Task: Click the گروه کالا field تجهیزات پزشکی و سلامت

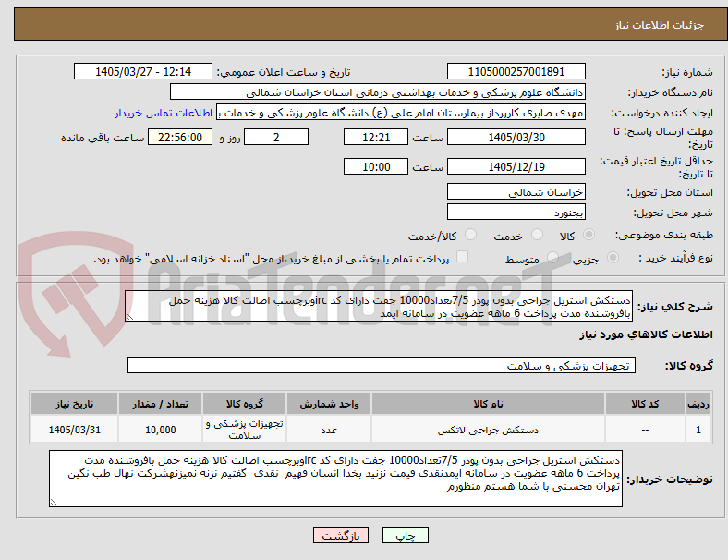Action: pos(382,365)
